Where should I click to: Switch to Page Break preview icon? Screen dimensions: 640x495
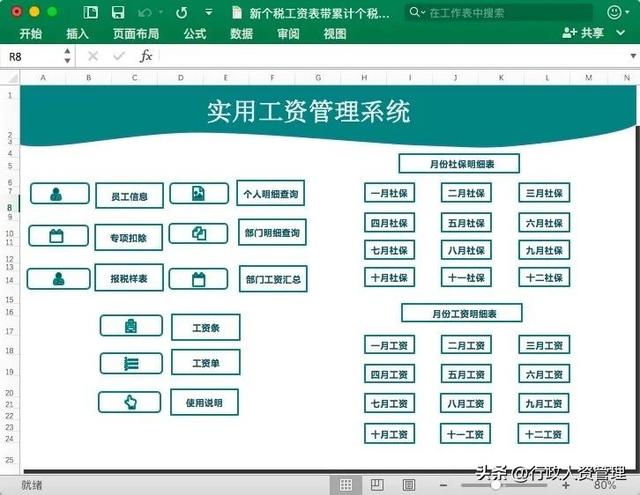pyautogui.click(x=409, y=484)
